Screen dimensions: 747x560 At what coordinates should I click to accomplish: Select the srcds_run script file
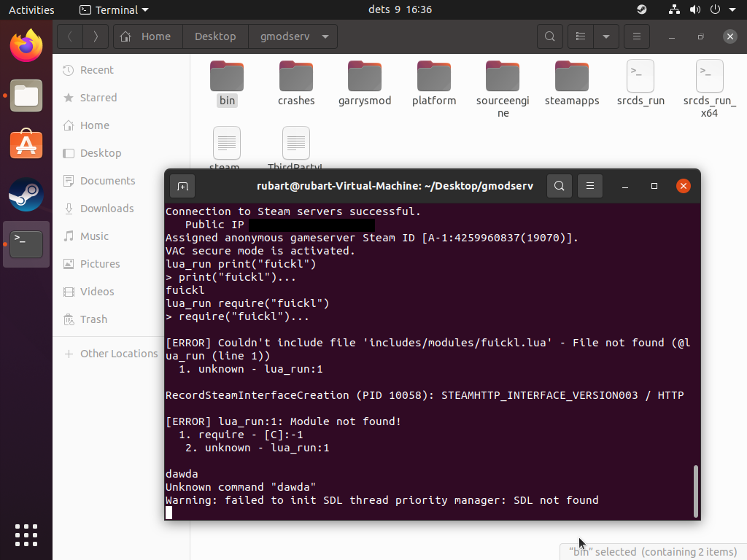pyautogui.click(x=640, y=83)
